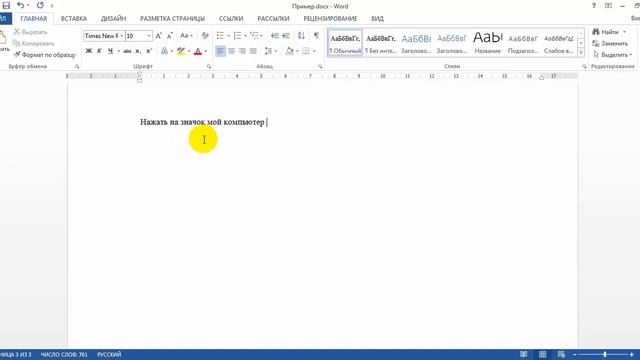The height and width of the screenshot is (360, 640).
Task: Click the Формат по образцу button
Action: coord(44,55)
